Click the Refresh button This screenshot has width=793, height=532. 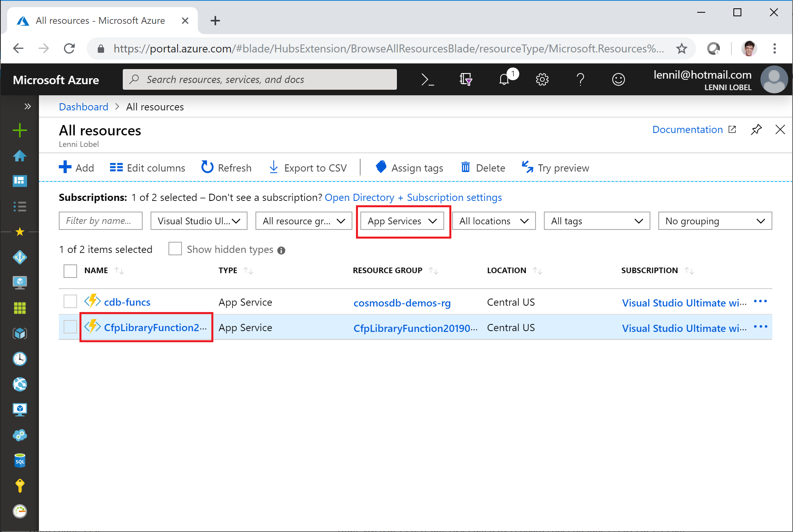pyautogui.click(x=226, y=168)
